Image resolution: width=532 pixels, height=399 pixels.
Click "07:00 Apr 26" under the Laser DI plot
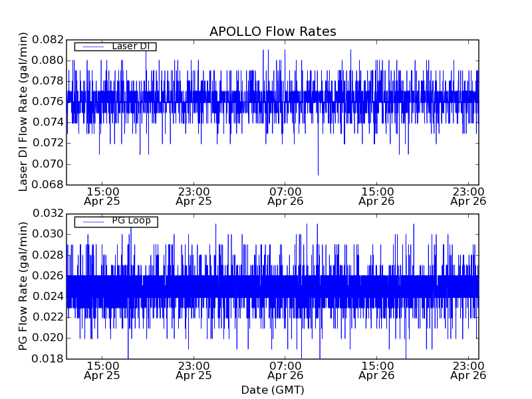point(285,196)
